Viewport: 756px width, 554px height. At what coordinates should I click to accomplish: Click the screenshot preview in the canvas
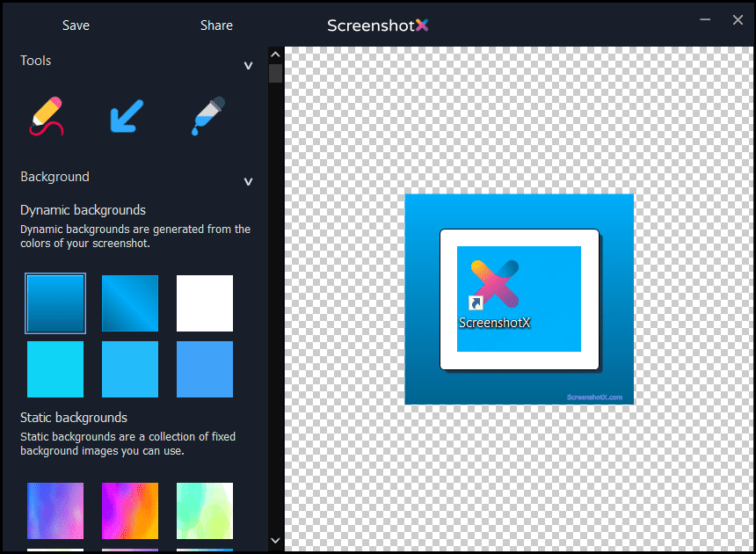tap(520, 299)
